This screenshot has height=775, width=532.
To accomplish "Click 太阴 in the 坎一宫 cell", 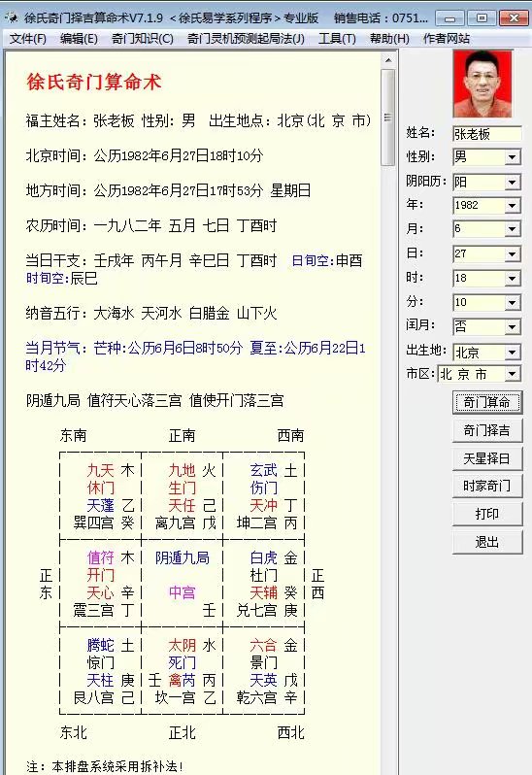I will pyautogui.click(x=183, y=645).
